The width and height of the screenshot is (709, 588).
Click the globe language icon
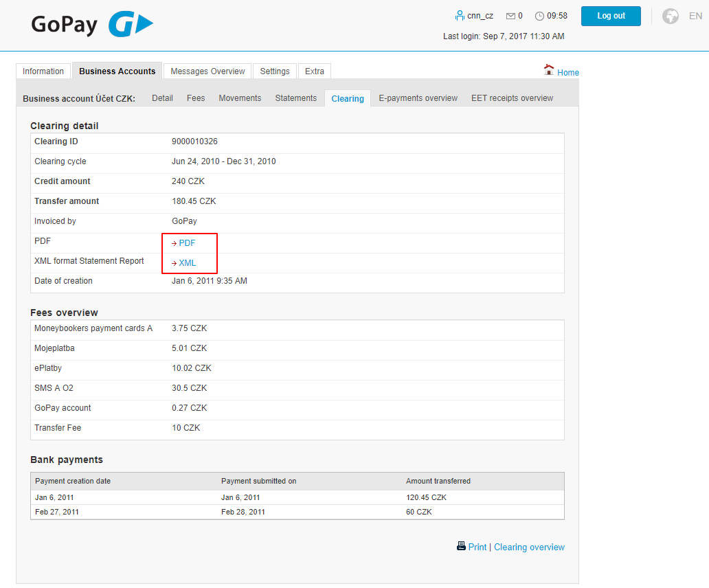pos(670,16)
